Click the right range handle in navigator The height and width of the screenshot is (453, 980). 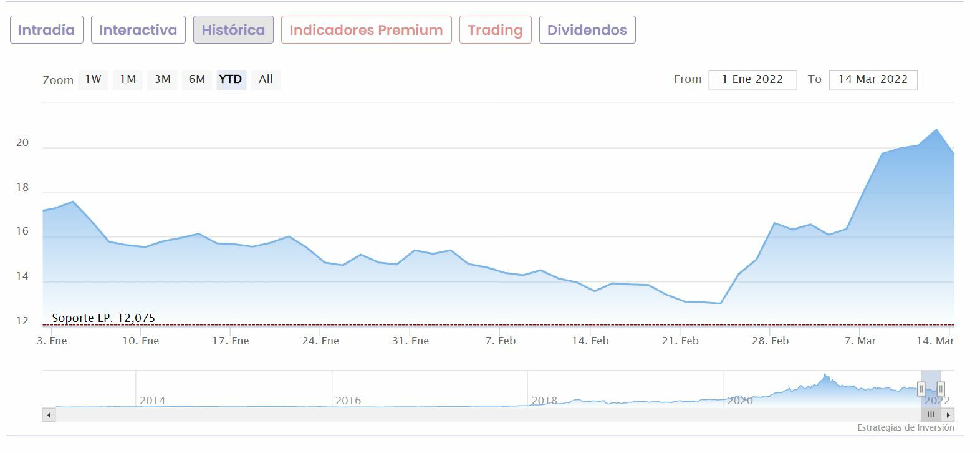pyautogui.click(x=941, y=389)
